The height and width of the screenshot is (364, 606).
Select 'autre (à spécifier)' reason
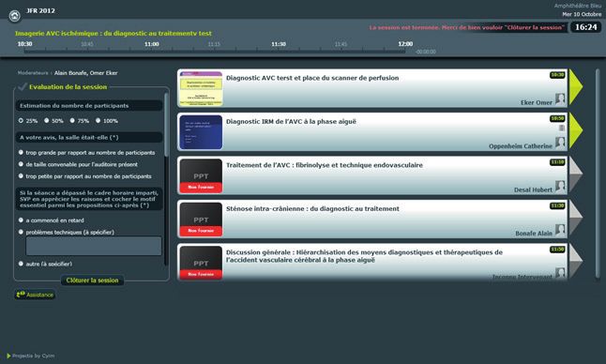pyautogui.click(x=21, y=264)
